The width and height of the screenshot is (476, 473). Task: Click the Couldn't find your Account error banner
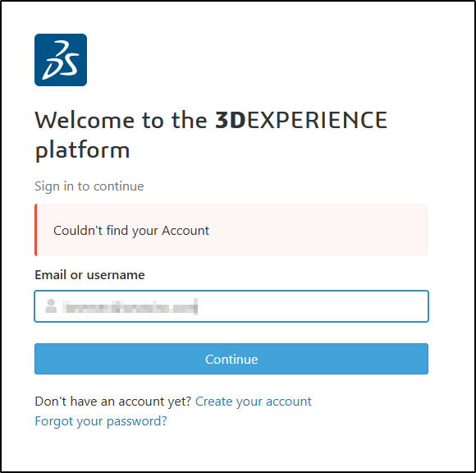231,230
